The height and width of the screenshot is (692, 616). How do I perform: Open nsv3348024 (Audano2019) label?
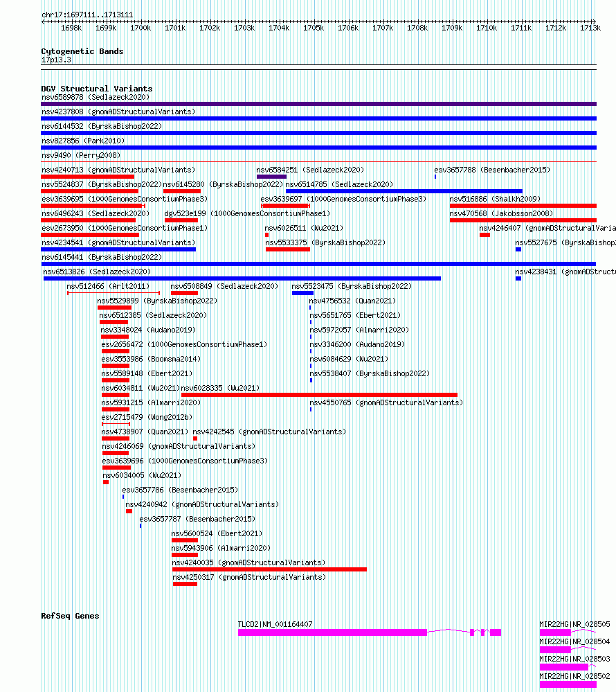click(x=148, y=330)
